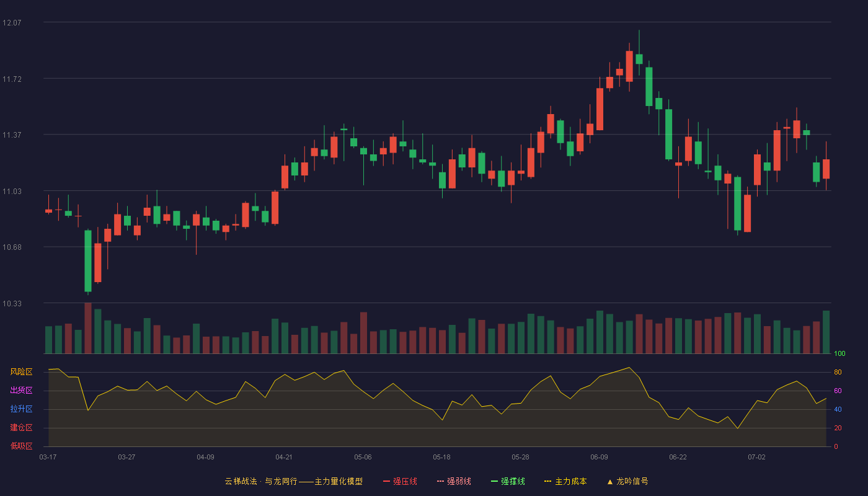868x496 pixels.
Task: Click the 12.07 price axis label
Action: click(x=12, y=23)
